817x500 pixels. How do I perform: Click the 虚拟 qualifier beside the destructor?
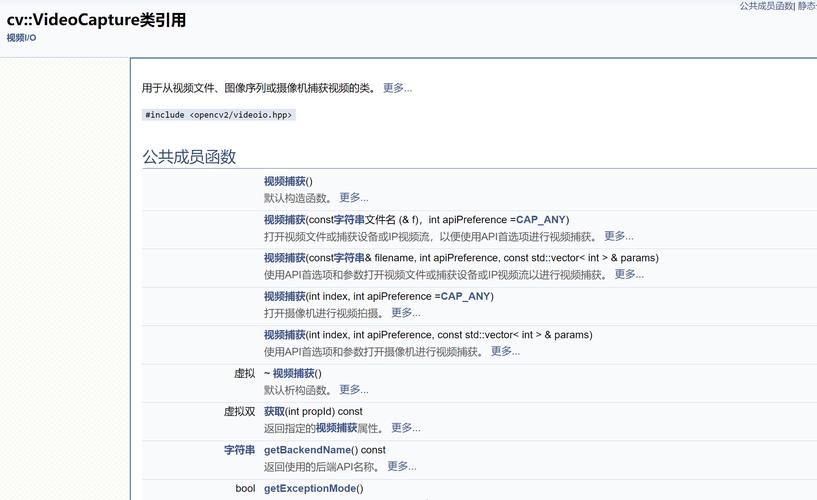(245, 373)
